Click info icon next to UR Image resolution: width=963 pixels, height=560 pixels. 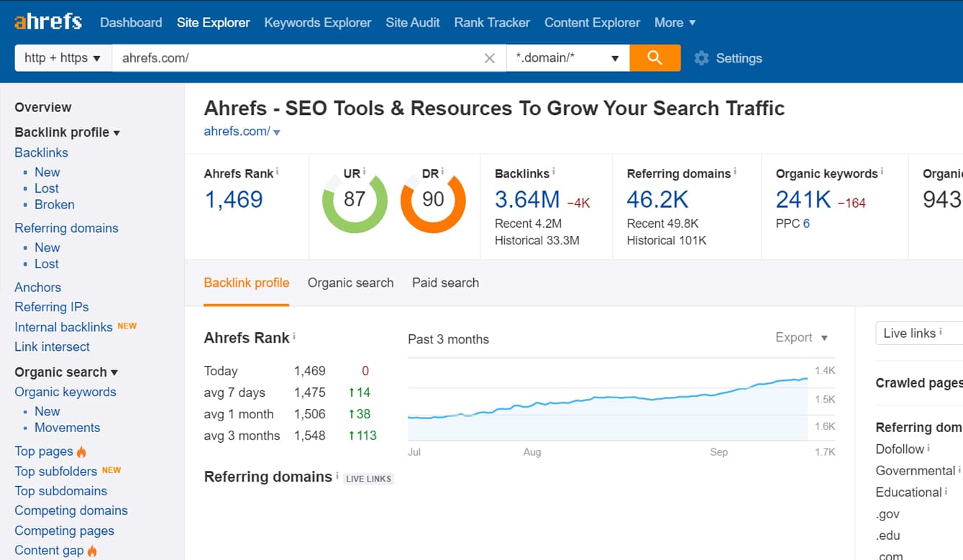click(365, 173)
